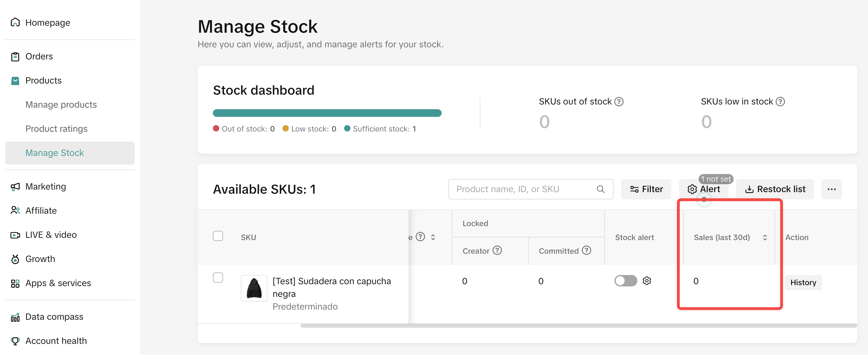The image size is (868, 355).
Task: Click the Homepage house icon
Action: pos(15,22)
